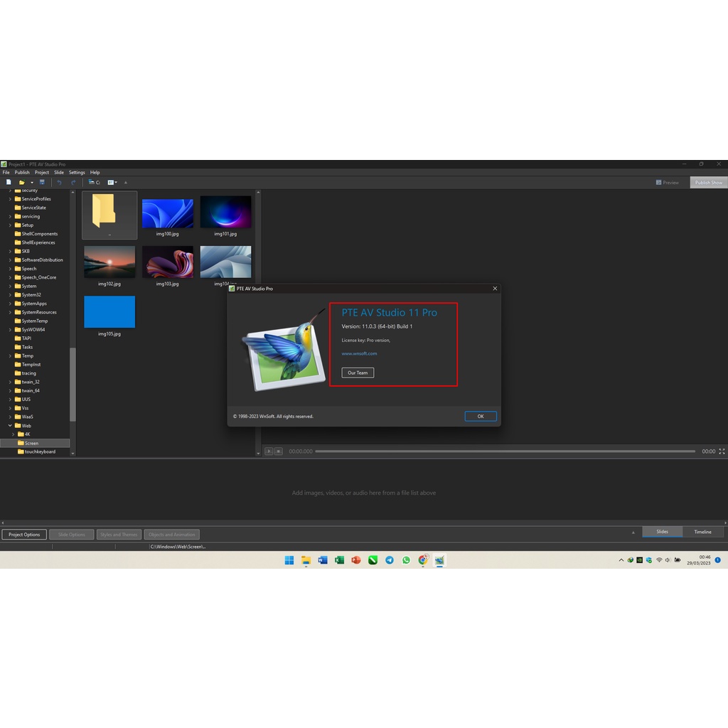
Task: Open the Slide menu
Action: tap(59, 172)
